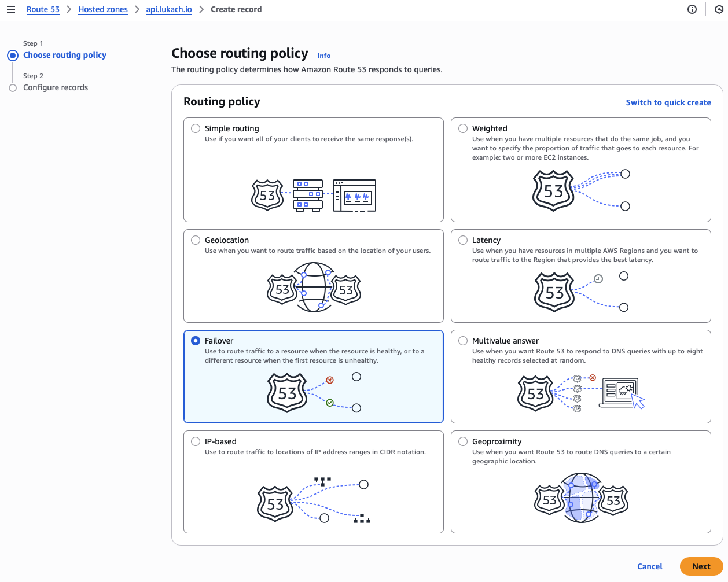The width and height of the screenshot is (728, 582).
Task: Choose the Geolocation radio option
Action: (x=196, y=240)
